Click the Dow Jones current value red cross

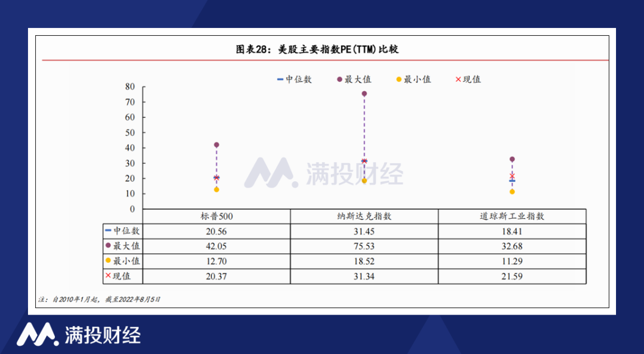512,176
